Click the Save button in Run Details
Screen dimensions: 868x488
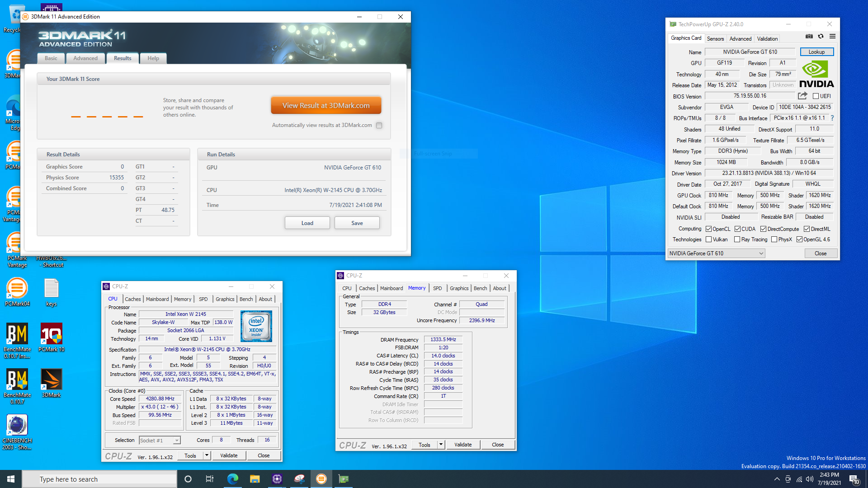[357, 223]
